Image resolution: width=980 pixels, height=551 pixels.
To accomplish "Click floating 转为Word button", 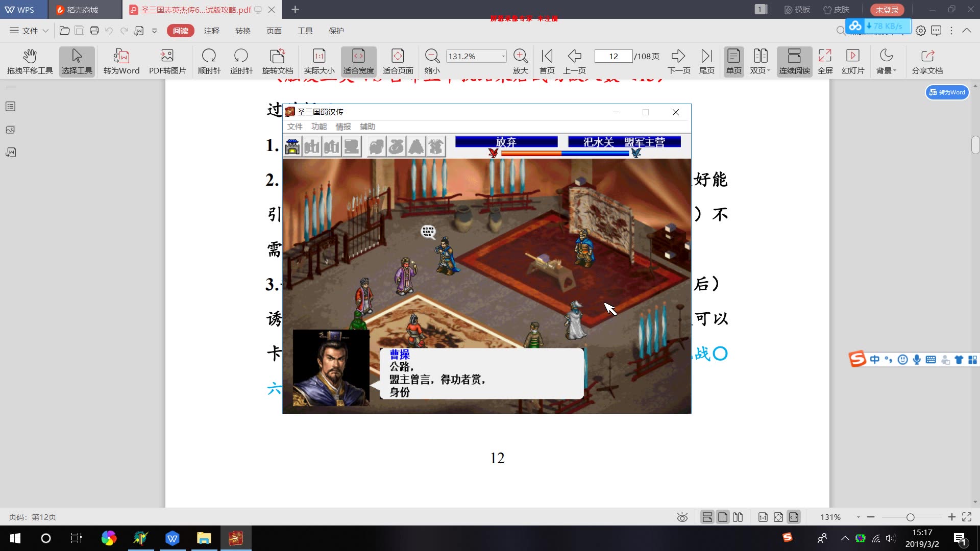I will point(947,92).
